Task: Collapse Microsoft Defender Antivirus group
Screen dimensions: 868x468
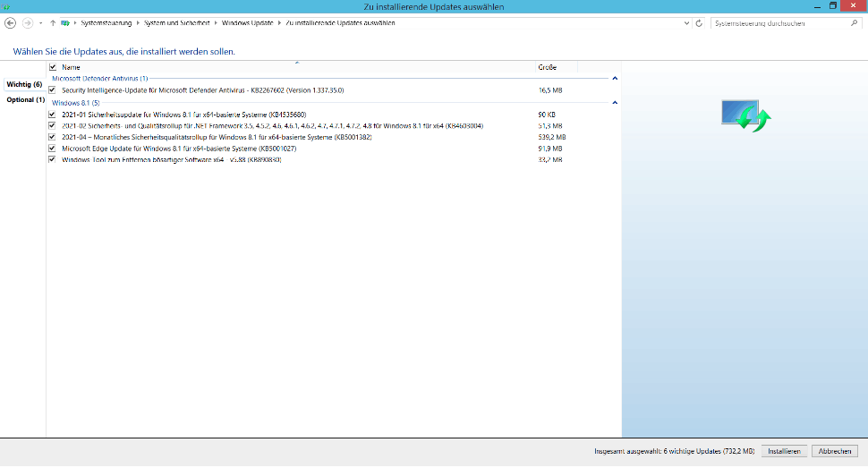Action: click(x=615, y=78)
